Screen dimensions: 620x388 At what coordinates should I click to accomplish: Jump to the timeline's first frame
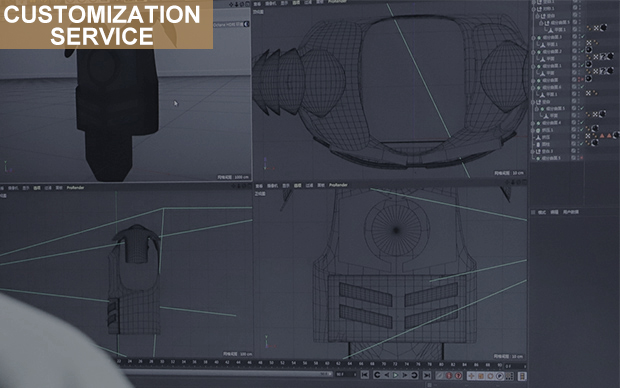pyautogui.click(x=365, y=375)
